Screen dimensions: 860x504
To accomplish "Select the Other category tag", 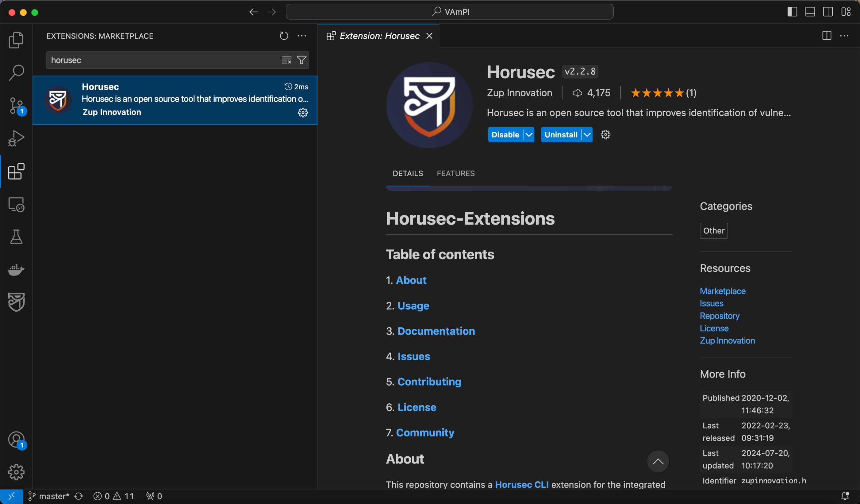I will (713, 231).
